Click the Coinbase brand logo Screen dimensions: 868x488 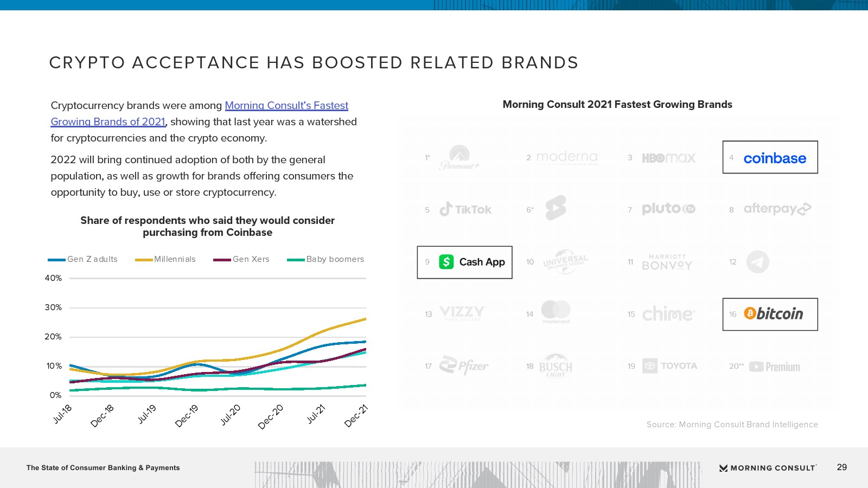tap(774, 158)
